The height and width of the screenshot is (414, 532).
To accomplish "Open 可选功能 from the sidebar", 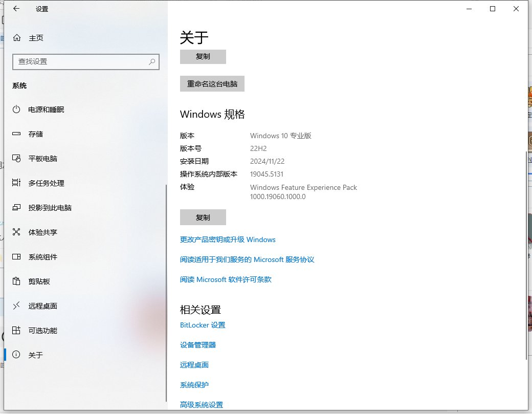I will (85, 330).
